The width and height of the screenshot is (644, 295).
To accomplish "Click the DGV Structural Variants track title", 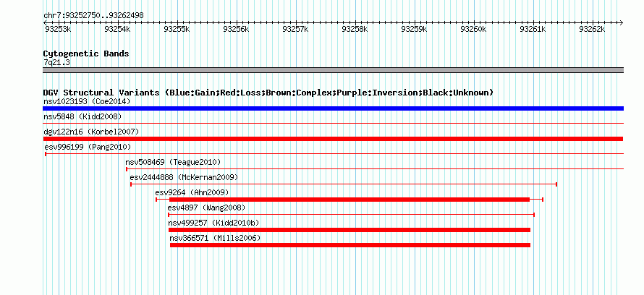I will click(268, 93).
